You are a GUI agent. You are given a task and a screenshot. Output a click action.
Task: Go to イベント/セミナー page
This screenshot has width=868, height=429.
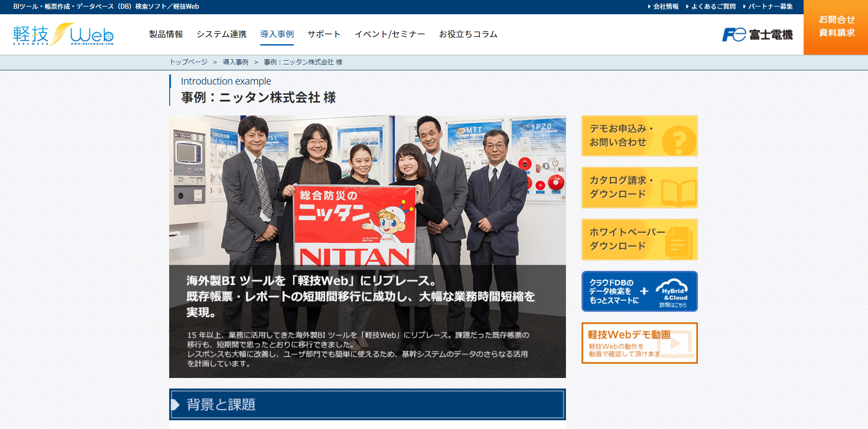(390, 34)
